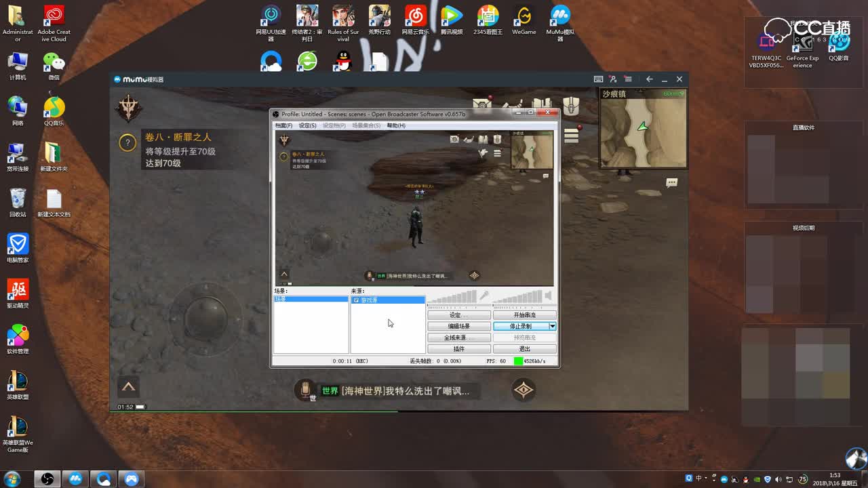Open MuMu keyboard mapping icon in title bar
Screen dimensions: 868x488
[598, 79]
